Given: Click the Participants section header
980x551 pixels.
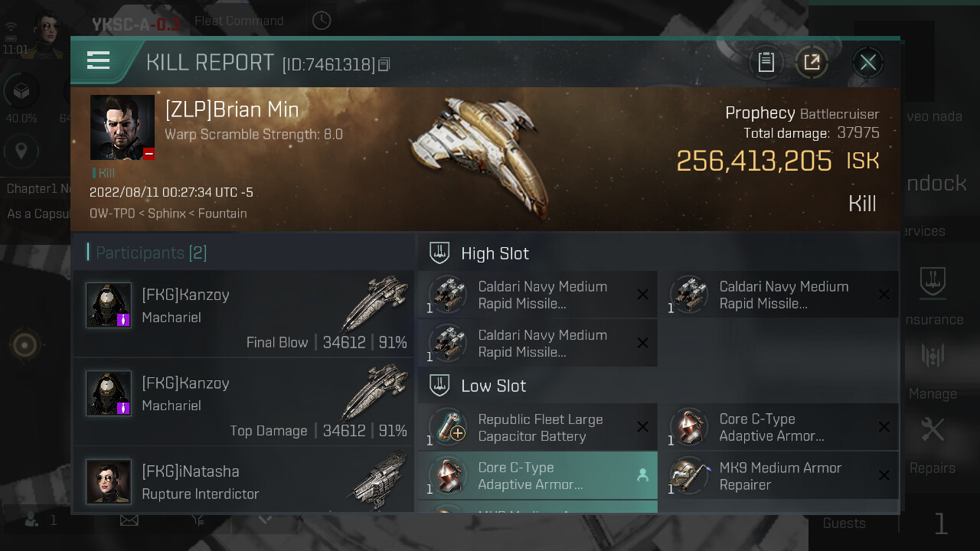Looking at the screenshot, I should [x=147, y=253].
